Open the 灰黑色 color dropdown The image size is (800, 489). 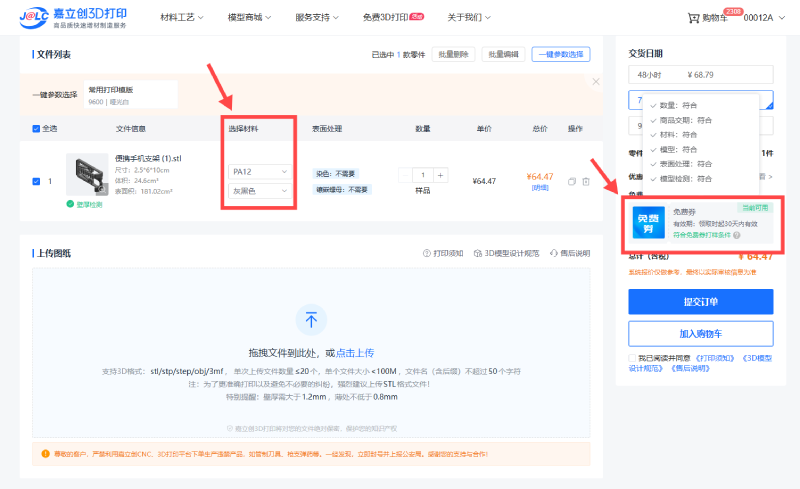click(x=260, y=190)
